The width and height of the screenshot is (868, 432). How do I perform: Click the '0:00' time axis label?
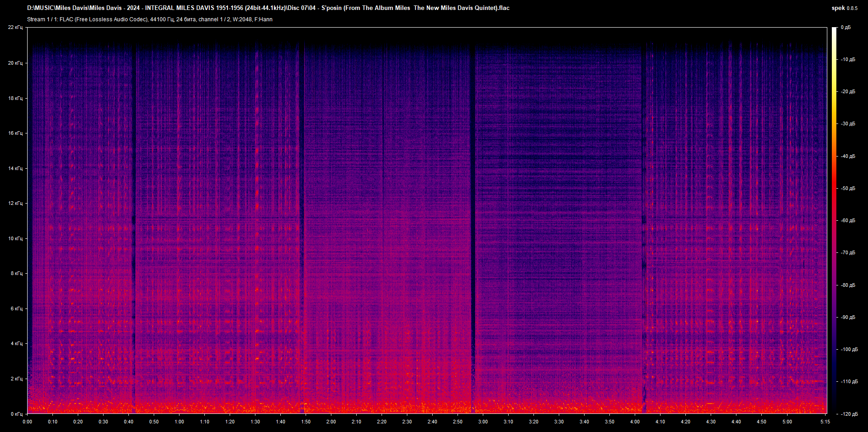click(x=28, y=422)
